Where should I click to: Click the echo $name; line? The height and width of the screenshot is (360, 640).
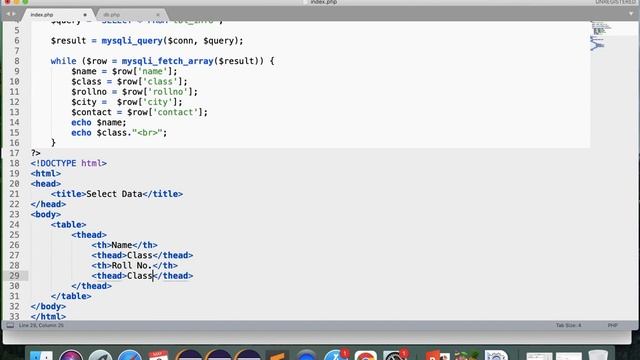[99, 122]
